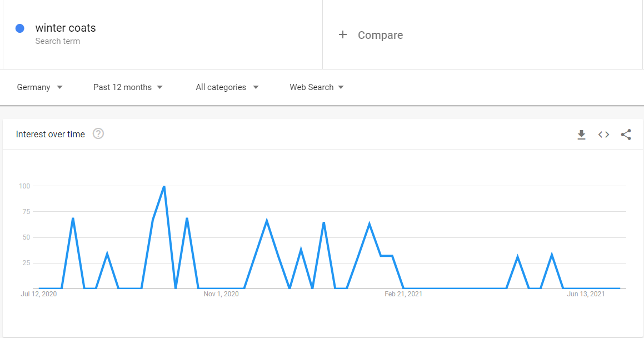Click the plus icon beside Compare

tap(342, 35)
